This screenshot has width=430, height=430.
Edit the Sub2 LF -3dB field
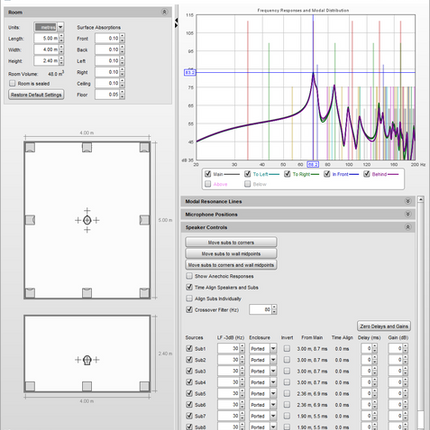pyautogui.click(x=229, y=360)
